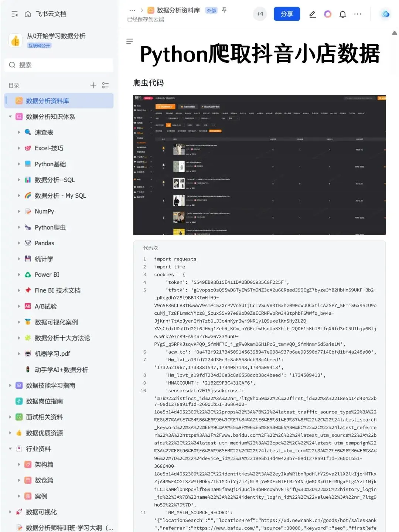The image size is (399, 532).
Task: Pin the document with the pin icon
Action: [x=224, y=10]
